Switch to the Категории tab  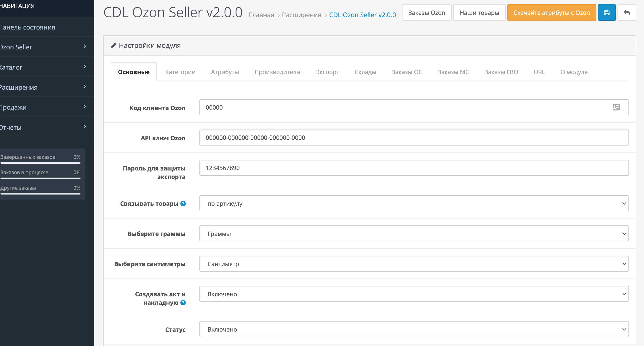click(x=180, y=72)
